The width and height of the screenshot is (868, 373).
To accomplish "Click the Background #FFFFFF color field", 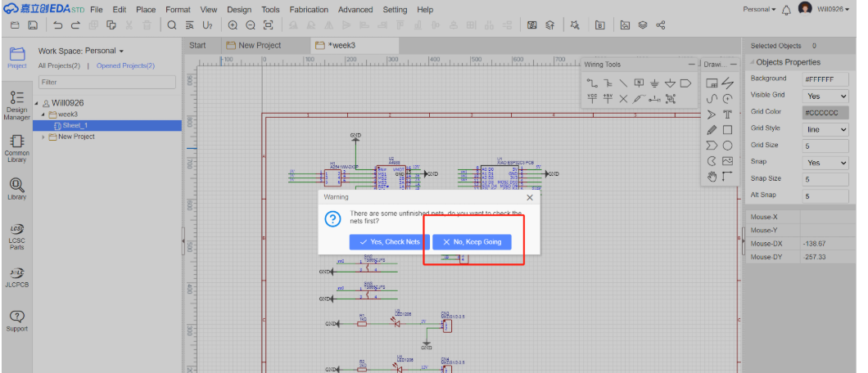I will click(x=825, y=79).
